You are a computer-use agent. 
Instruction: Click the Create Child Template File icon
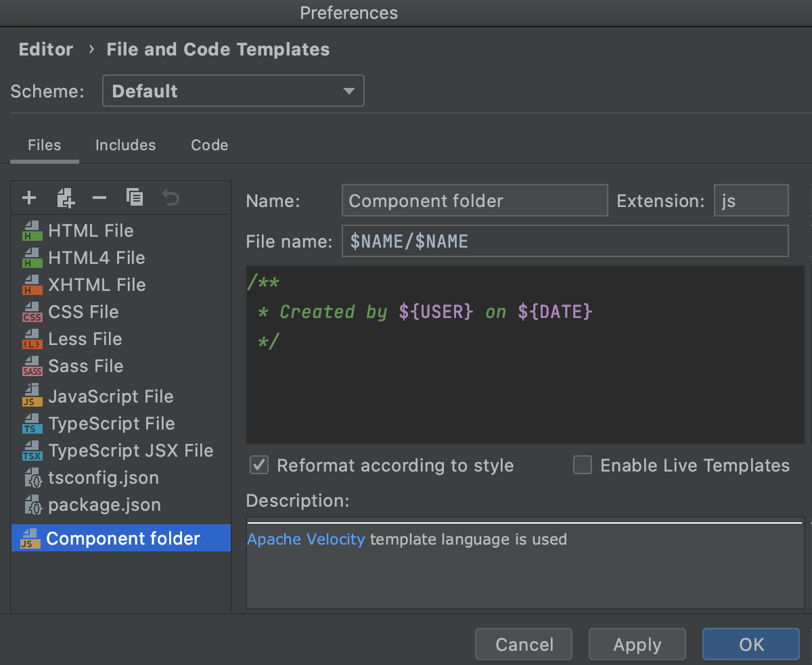[x=66, y=198]
